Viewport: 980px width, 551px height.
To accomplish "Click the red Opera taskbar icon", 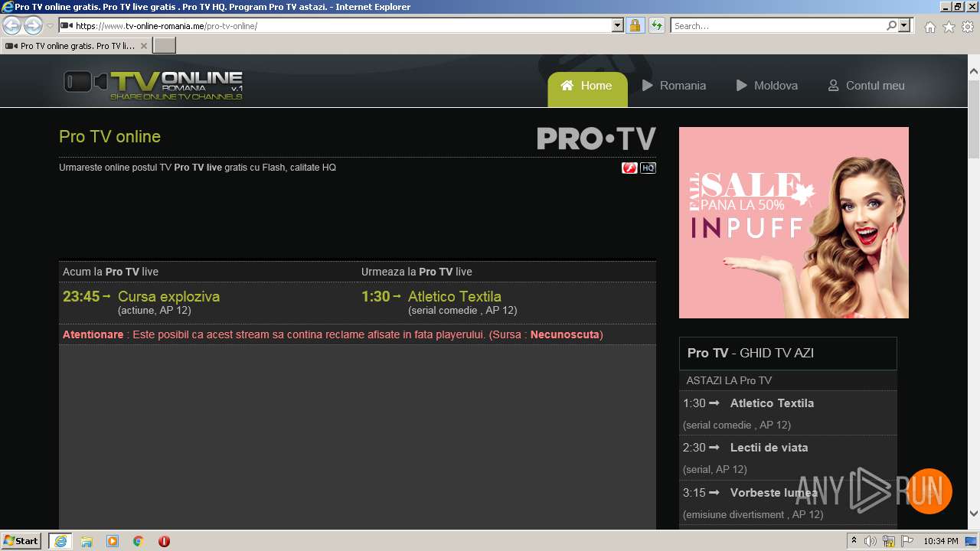I will coord(164,541).
